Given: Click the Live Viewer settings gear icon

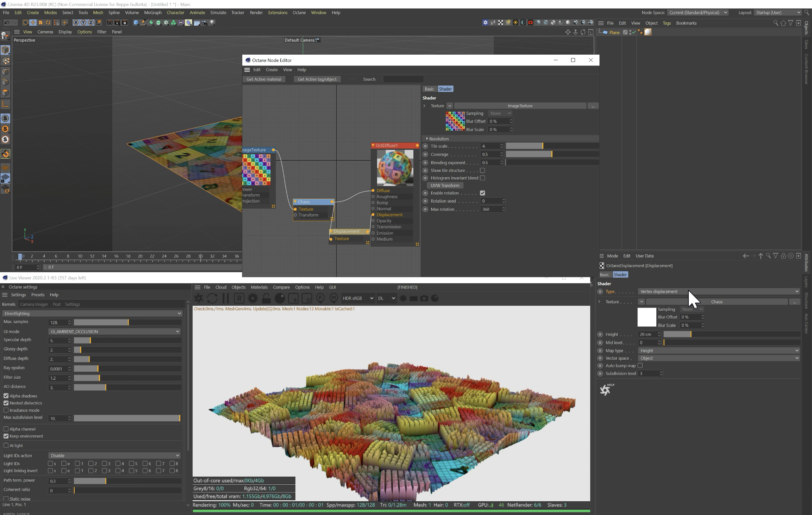Looking at the screenshot, I should pos(252,298).
